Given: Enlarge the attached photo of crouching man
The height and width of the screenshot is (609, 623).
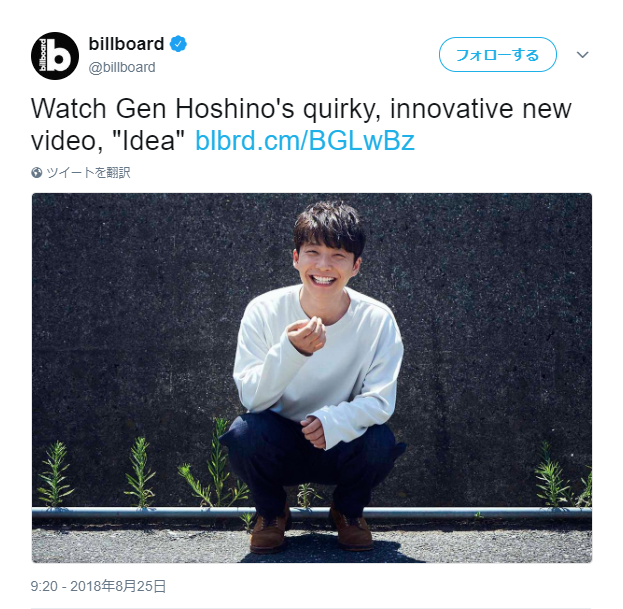Looking at the screenshot, I should click(312, 378).
